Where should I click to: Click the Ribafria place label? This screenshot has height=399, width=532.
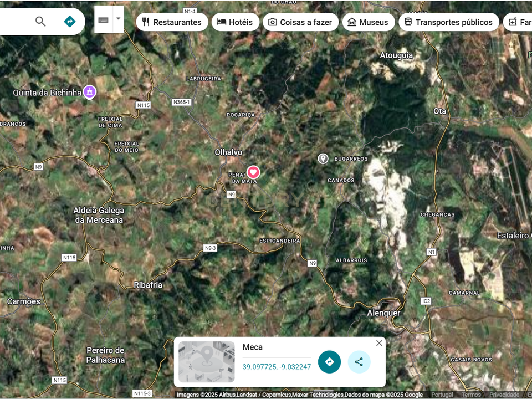148,285
